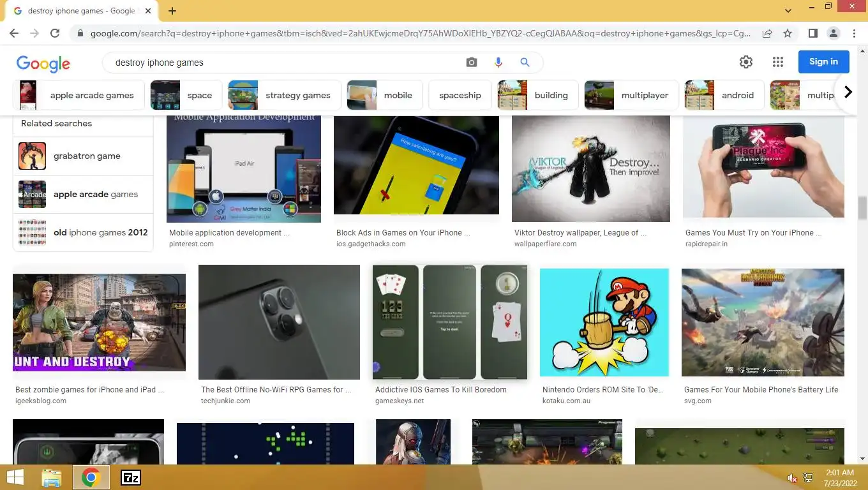Click Best Offline No-WiFi RPG Games caption
The height and width of the screenshot is (490, 868).
(x=276, y=390)
